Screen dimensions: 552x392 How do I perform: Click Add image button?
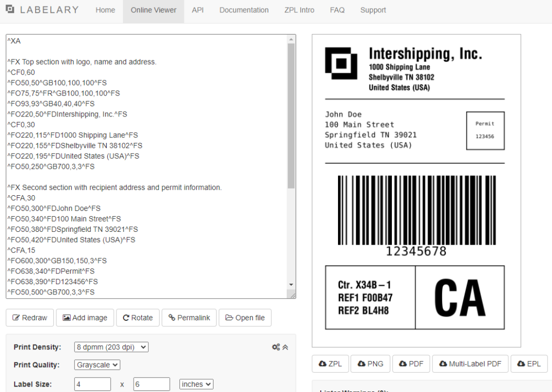click(x=85, y=318)
